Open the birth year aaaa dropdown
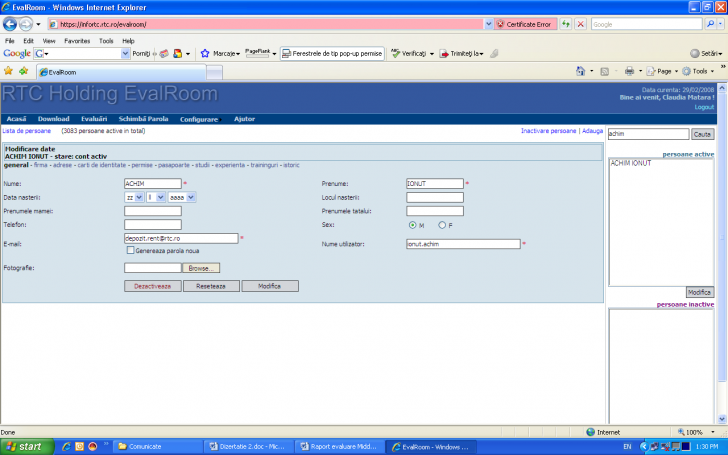 [x=182, y=198]
